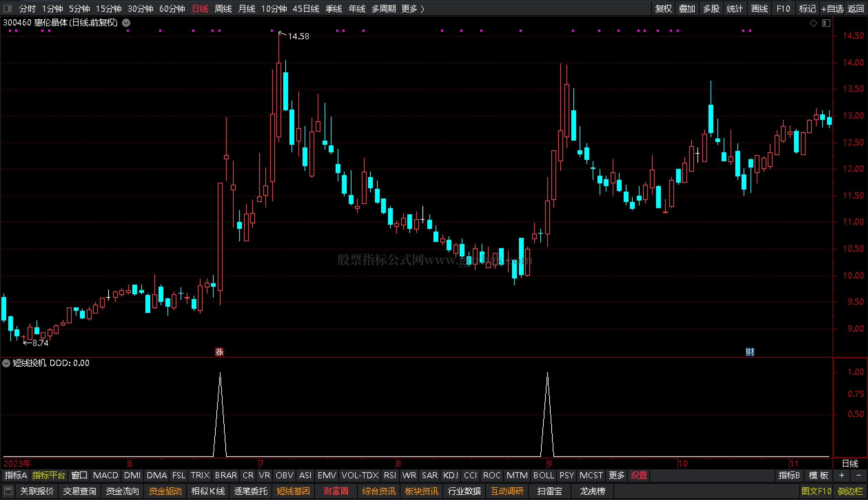Add stock via +自选 button
This screenshot has width=868, height=500.
(832, 9)
